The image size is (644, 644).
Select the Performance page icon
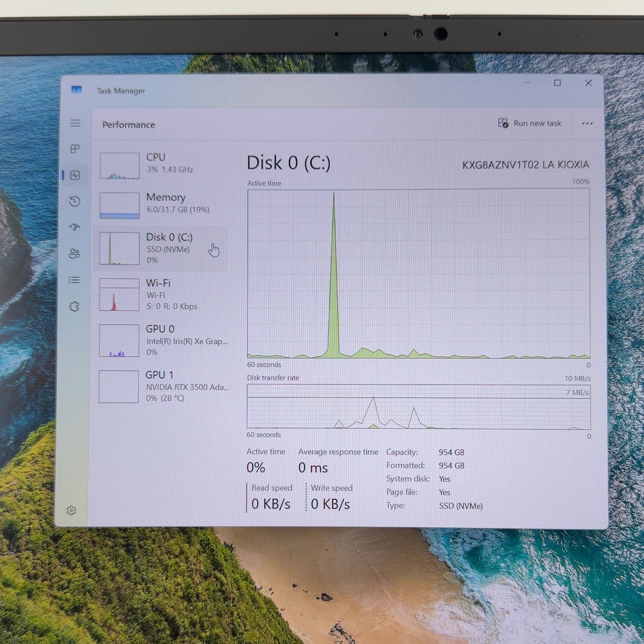75,175
